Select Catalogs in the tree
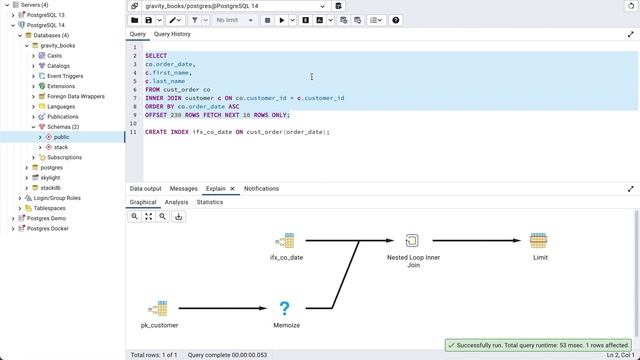Viewport: 640px width, 360px height. tap(58, 66)
